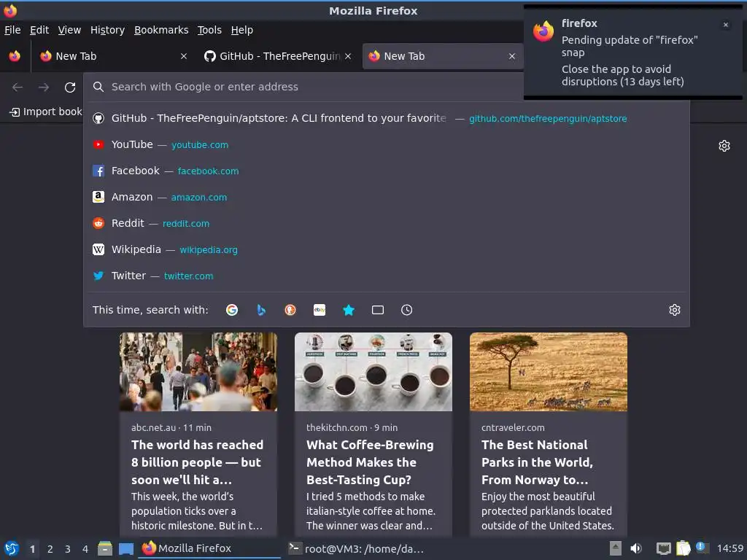Click Import bookmarks toolbar button
Image resolution: width=747 pixels, height=560 pixels.
pos(45,112)
